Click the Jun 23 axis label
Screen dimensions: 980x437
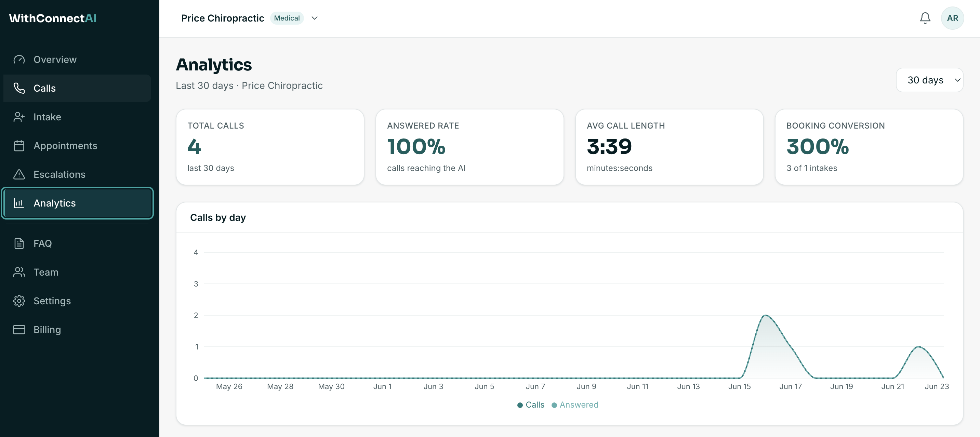coord(937,386)
